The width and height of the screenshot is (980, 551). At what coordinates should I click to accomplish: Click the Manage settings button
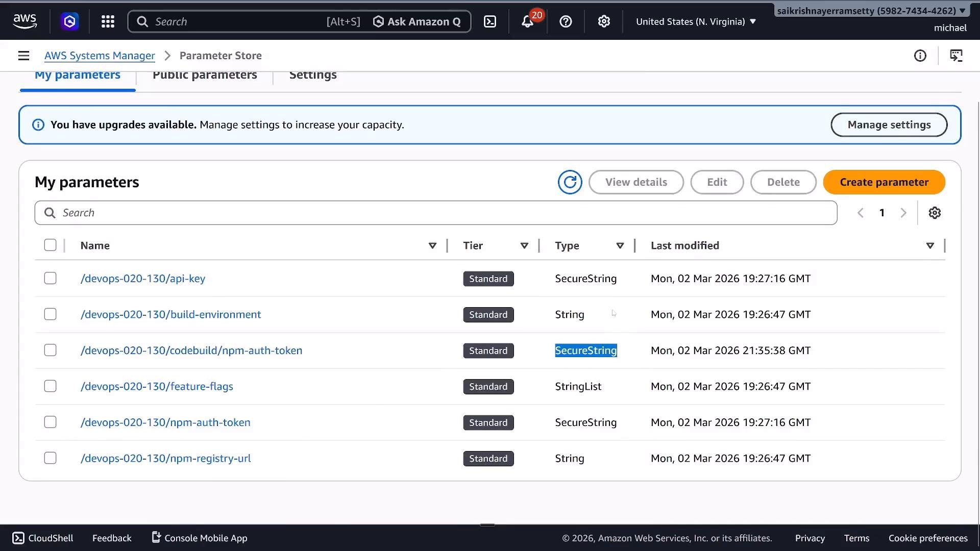889,125
